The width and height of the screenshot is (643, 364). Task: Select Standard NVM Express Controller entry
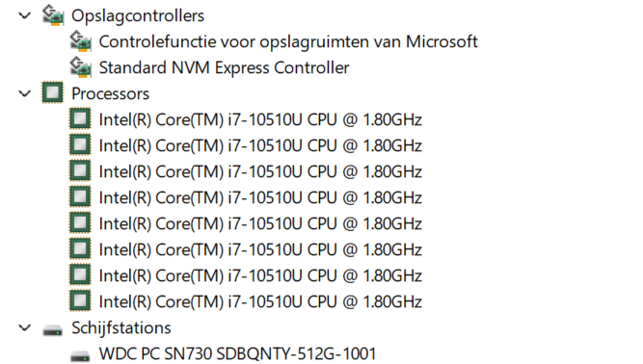point(224,68)
